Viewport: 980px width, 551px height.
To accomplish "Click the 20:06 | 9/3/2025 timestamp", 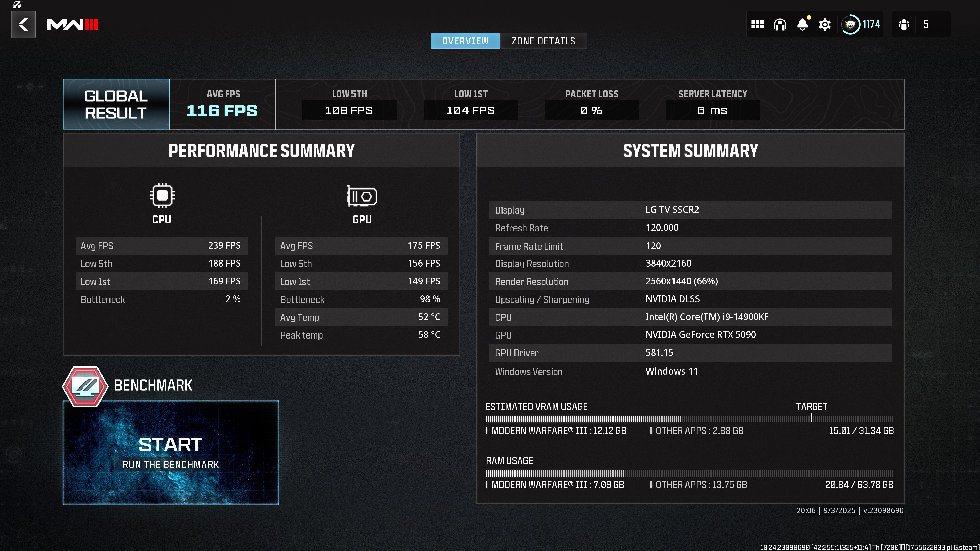I will click(826, 511).
